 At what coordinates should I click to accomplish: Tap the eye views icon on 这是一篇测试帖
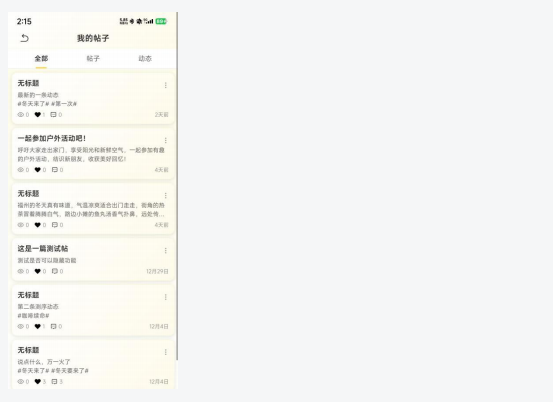(x=21, y=271)
